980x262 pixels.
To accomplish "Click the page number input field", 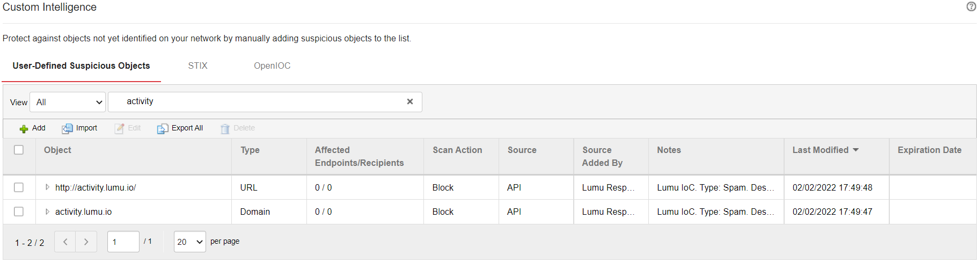I will coord(123,242).
